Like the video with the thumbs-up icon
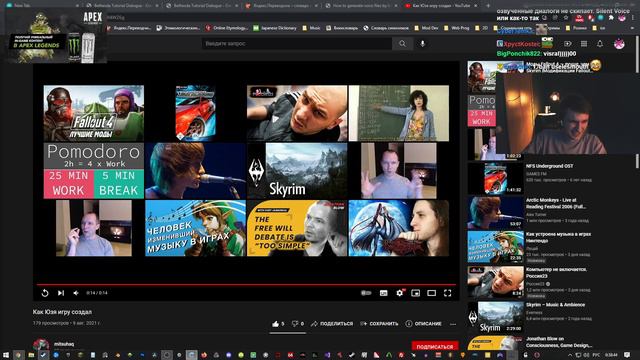Viewport: 640px width, 360px height. click(x=276, y=324)
